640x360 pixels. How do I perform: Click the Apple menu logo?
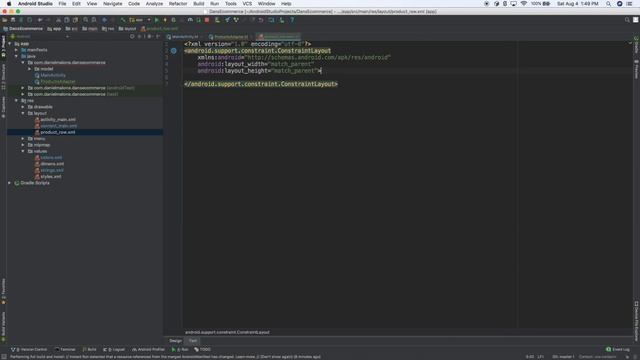coord(9,4)
